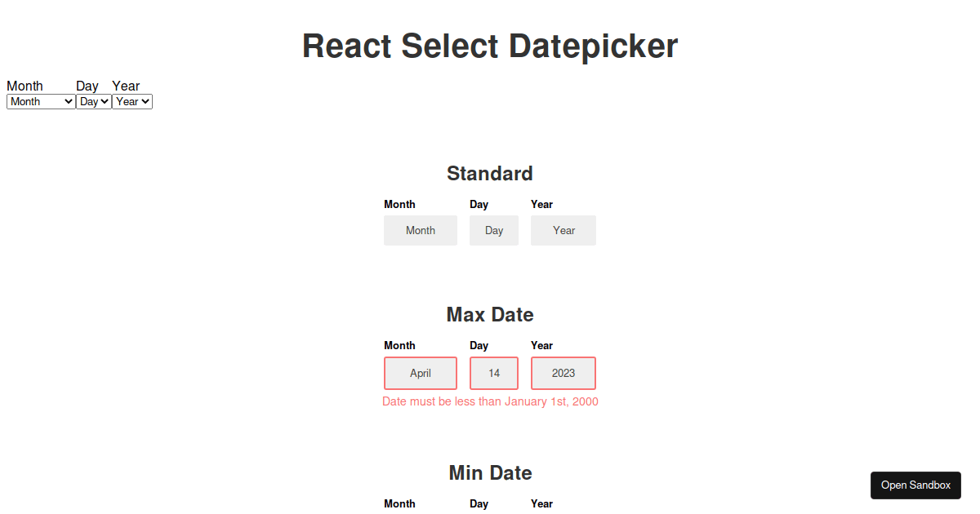Expand the Standard section Year dropdown
The height and width of the screenshot is (514, 980).
[x=563, y=230]
